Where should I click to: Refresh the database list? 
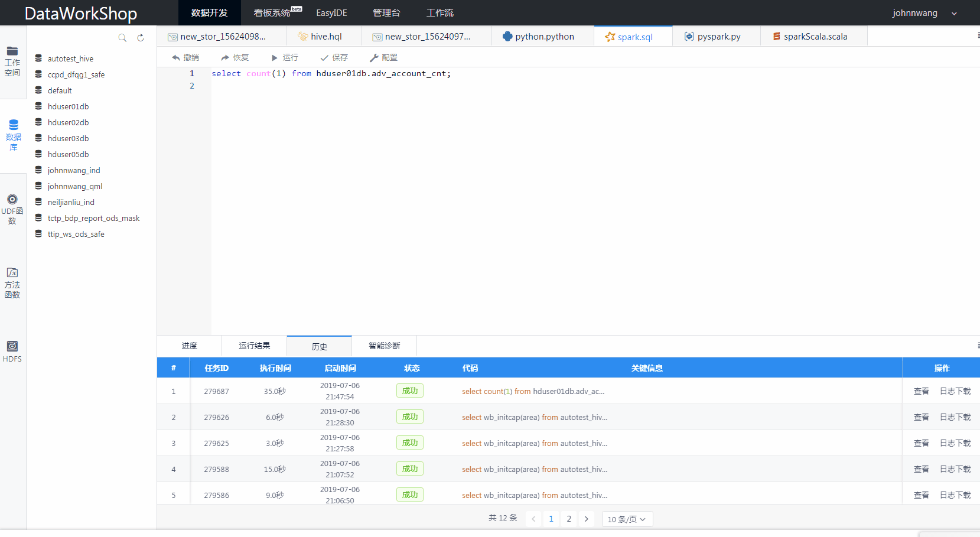[141, 38]
